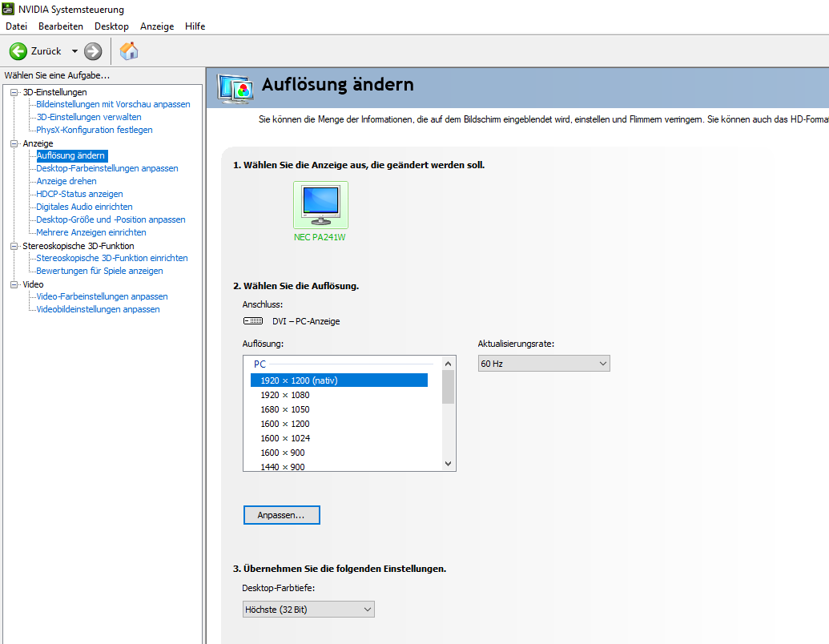Open the Datei menu
The height and width of the screenshot is (644, 829).
click(16, 26)
